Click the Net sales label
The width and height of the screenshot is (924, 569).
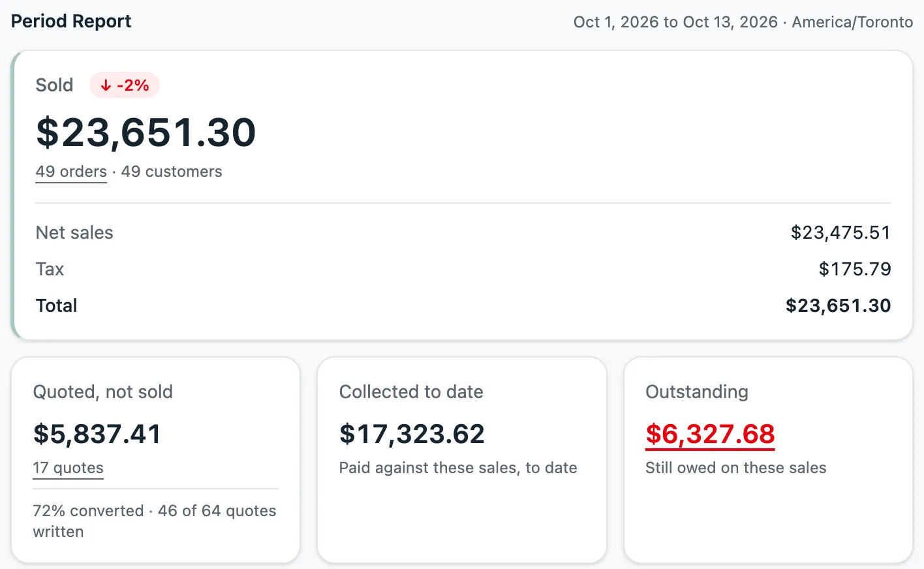coord(74,233)
